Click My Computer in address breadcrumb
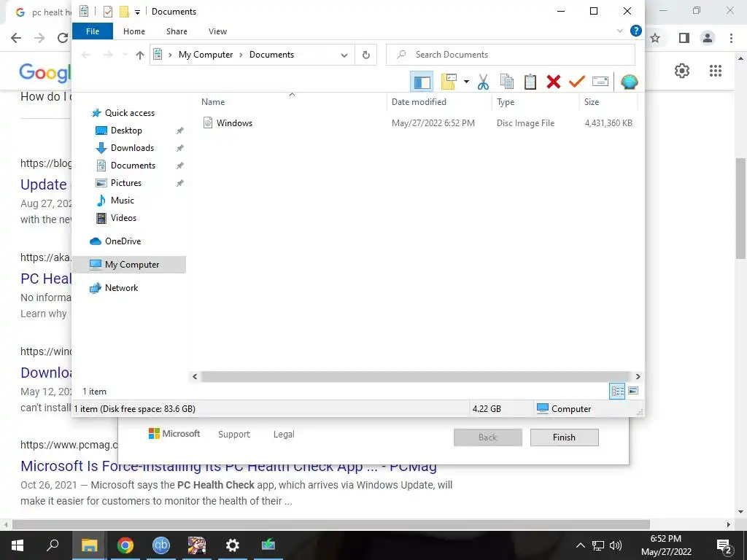 pos(206,55)
